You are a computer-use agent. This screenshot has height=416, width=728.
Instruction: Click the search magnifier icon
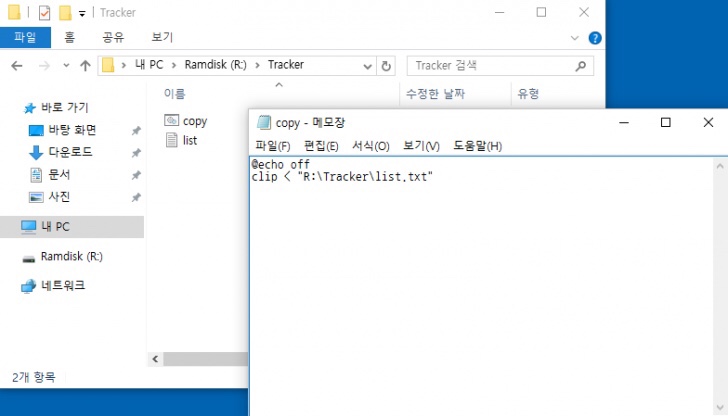pyautogui.click(x=581, y=66)
